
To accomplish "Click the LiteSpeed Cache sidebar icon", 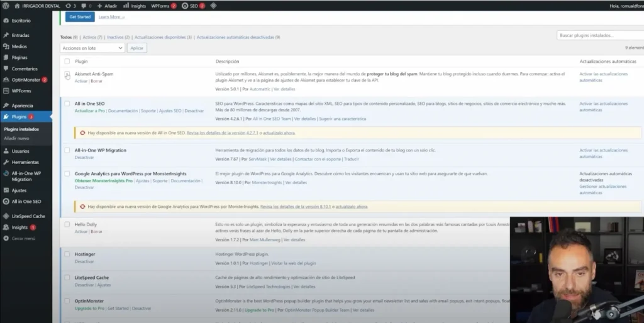I will click(x=6, y=216).
